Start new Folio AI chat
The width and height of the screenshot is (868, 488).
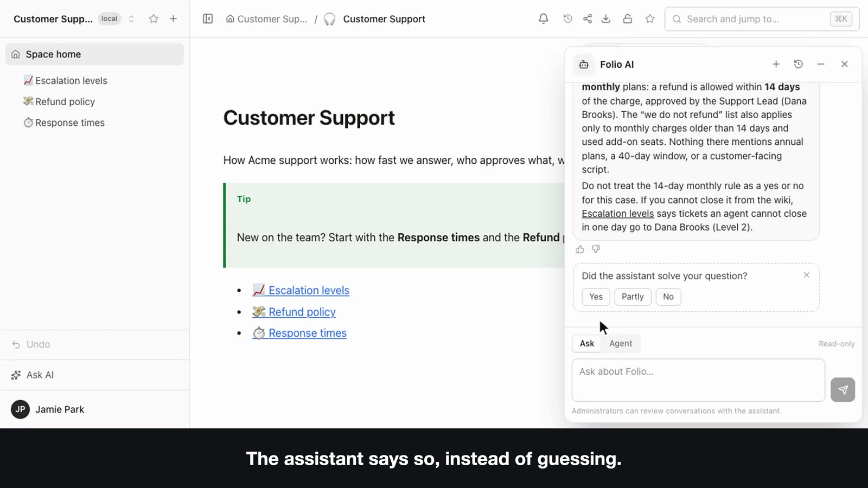(776, 64)
